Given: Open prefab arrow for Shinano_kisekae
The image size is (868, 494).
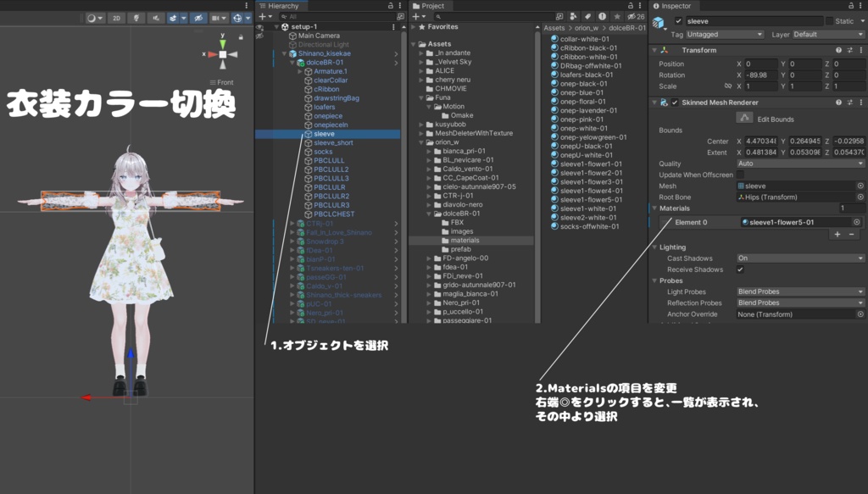Looking at the screenshot, I should tap(397, 53).
